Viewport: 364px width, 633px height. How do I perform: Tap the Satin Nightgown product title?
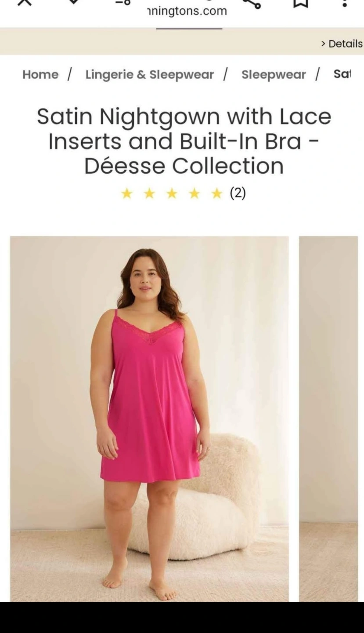coord(184,141)
